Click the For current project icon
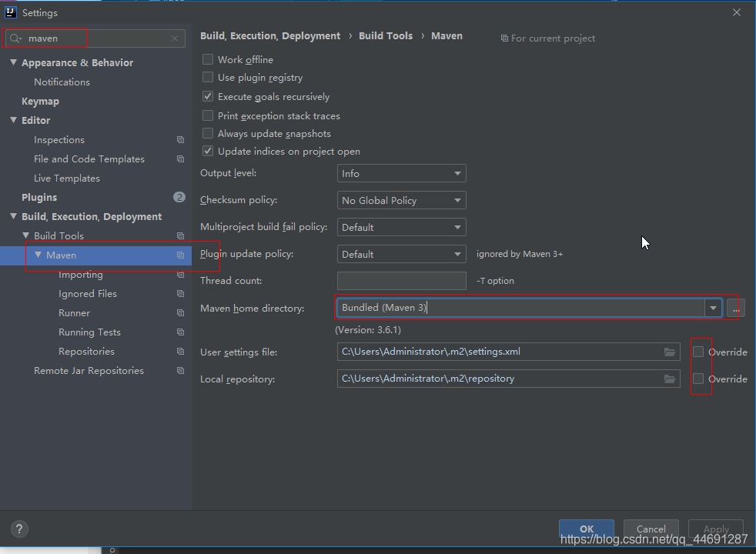Screen dimensions: 756x554 click(x=504, y=38)
